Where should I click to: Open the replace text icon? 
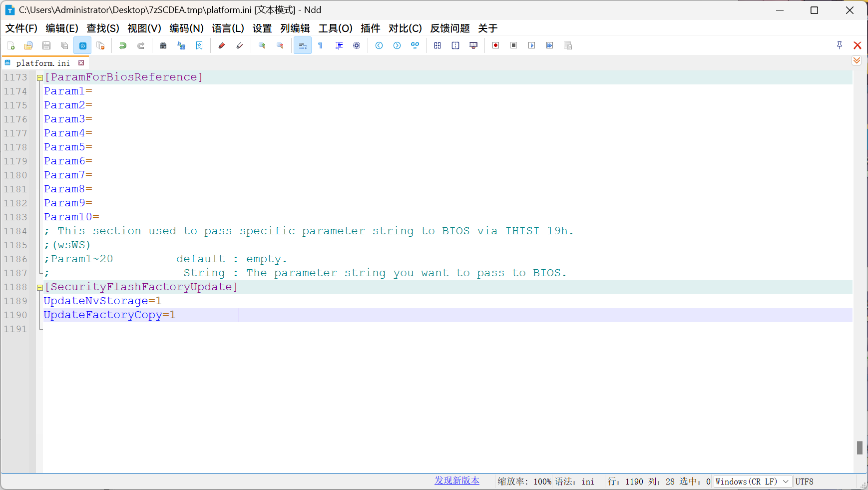click(181, 45)
